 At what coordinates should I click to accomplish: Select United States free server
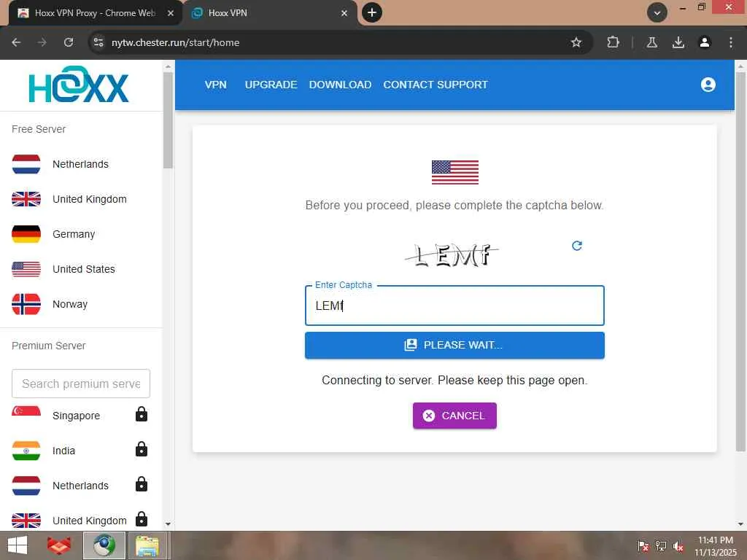(81, 269)
